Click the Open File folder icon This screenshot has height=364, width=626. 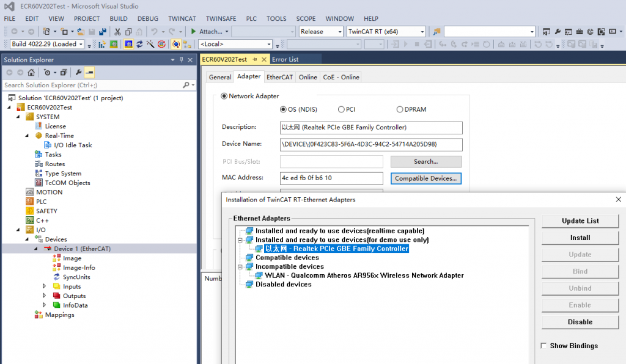81,32
